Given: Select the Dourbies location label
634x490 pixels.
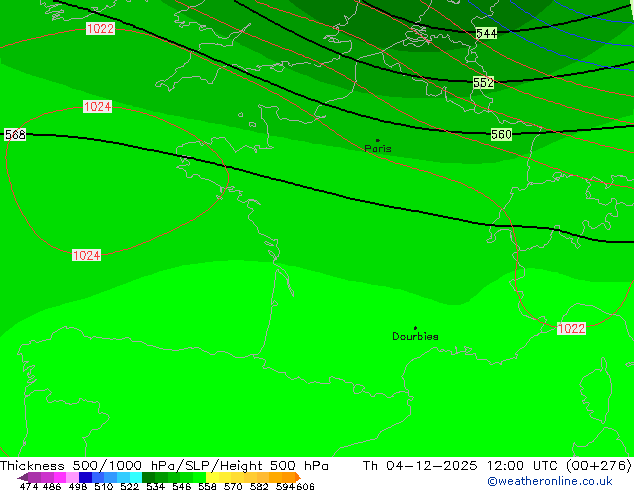Looking at the screenshot, I should pyautogui.click(x=415, y=336).
